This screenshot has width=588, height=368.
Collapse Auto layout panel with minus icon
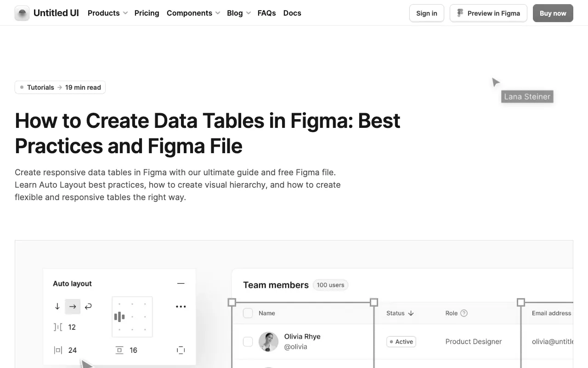[x=181, y=283]
